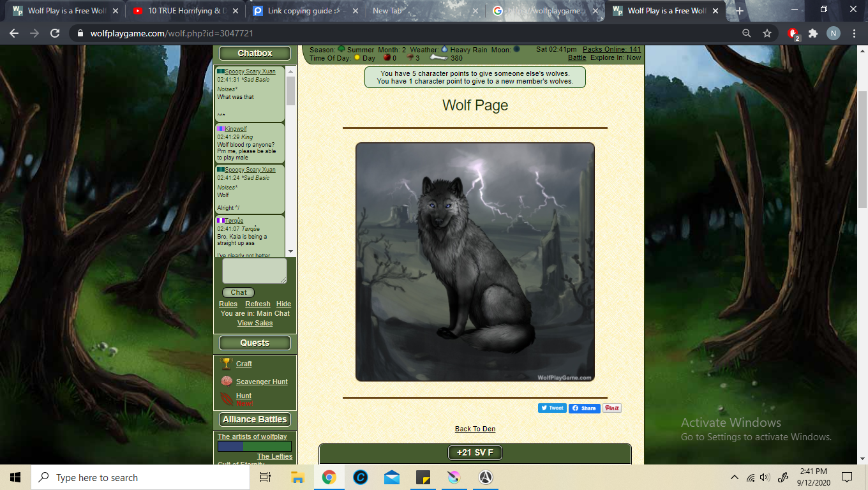The image size is (868, 490).
Task: Click the +21 SV F wolf name banner
Action: 475,452
